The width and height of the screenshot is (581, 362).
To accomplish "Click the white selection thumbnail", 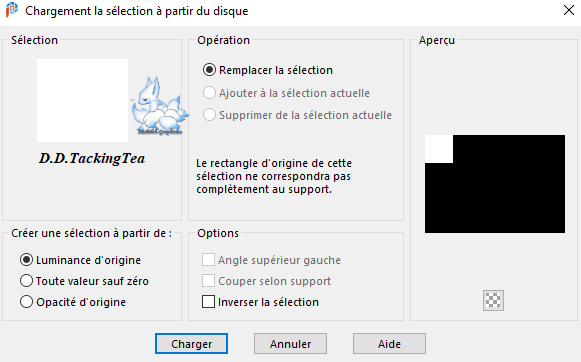I will tap(82, 100).
